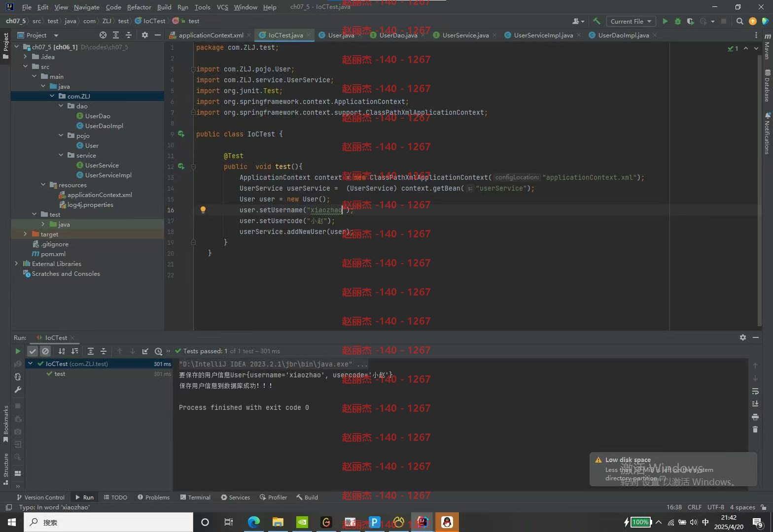
Task: Open Run with Coverage icon
Action: [x=691, y=21]
